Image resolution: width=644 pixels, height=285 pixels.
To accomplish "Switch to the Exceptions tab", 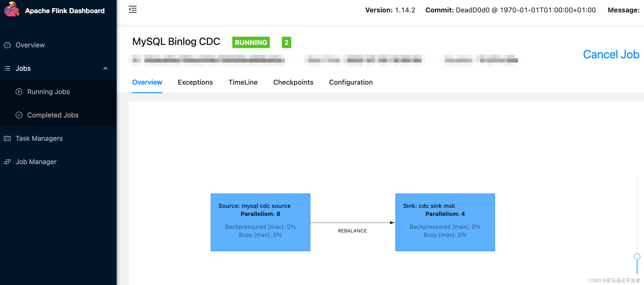I will (x=195, y=82).
